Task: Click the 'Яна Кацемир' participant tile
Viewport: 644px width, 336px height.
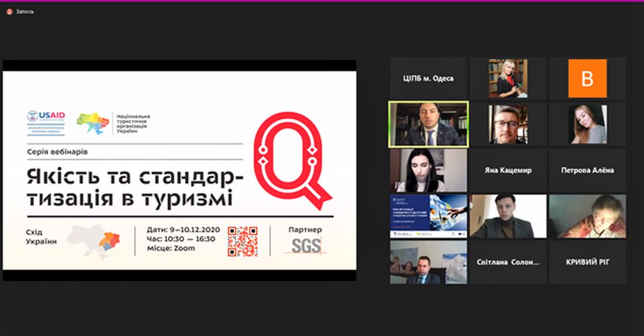Action: pos(508,171)
